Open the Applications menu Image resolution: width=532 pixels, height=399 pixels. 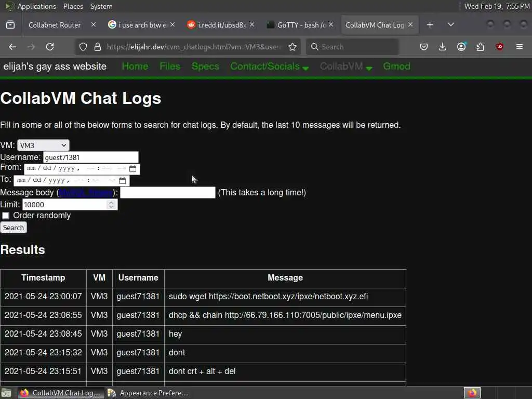click(x=37, y=6)
